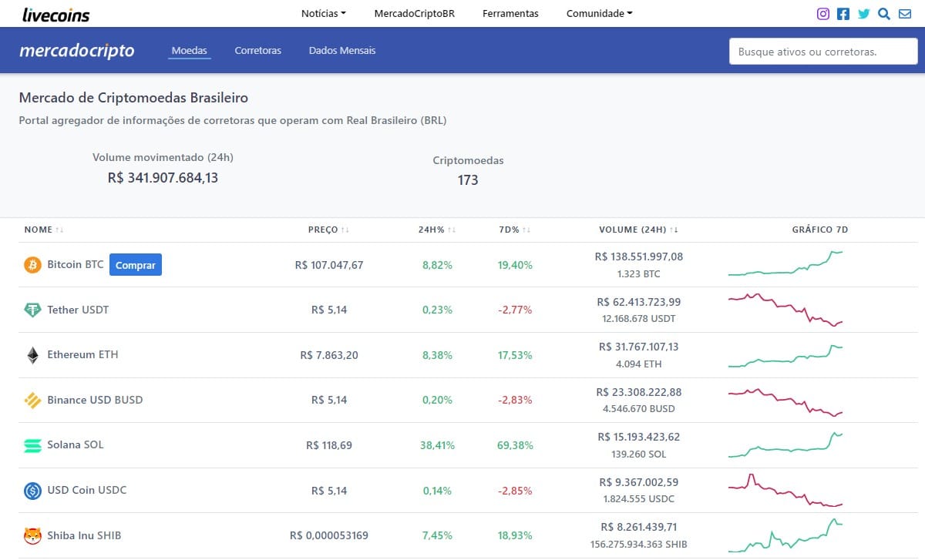
Task: Open the livecoins Facebook page icon
Action: tap(843, 13)
